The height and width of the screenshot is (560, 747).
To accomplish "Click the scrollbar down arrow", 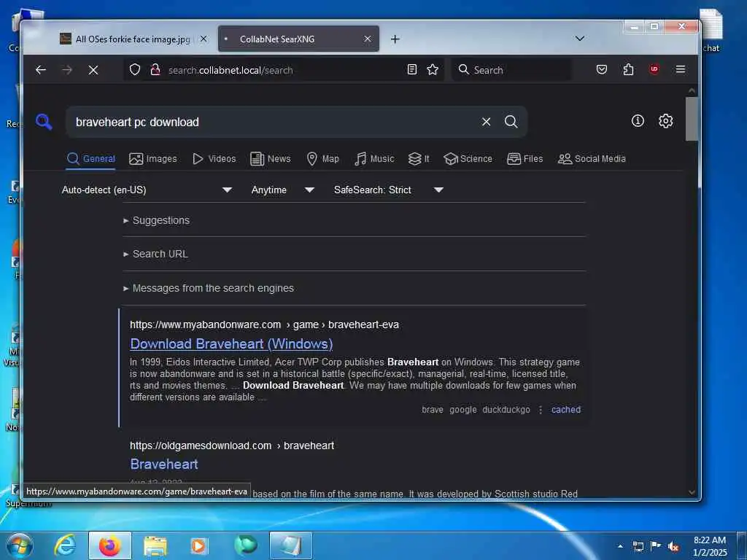I will point(692,492).
